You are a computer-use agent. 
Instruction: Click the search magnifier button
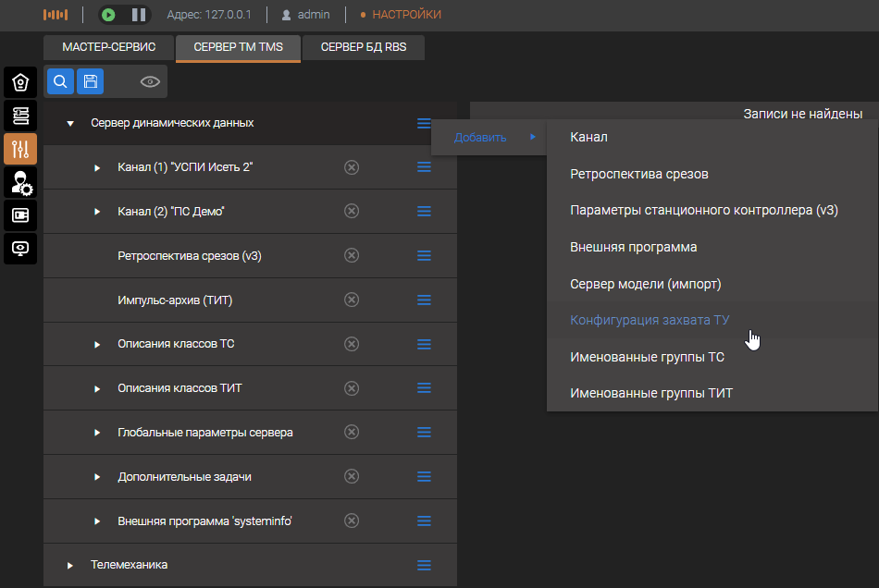pyautogui.click(x=60, y=81)
